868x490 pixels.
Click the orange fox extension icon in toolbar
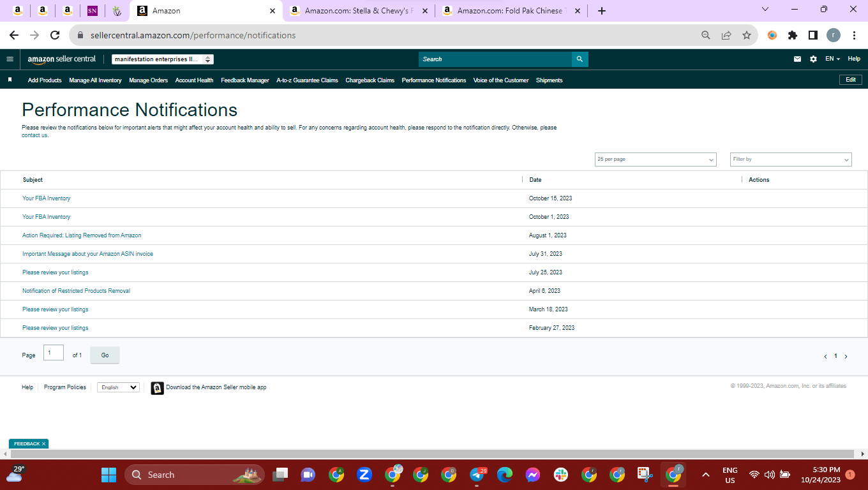tap(772, 35)
